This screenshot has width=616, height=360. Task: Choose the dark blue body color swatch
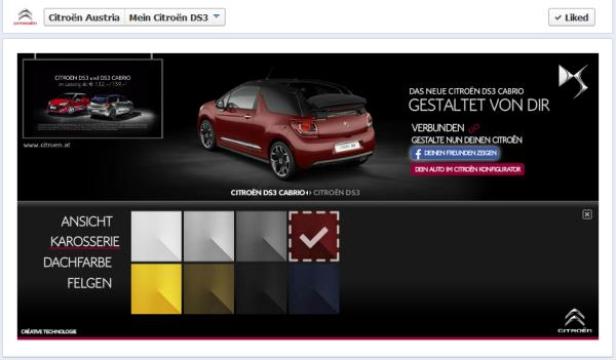click(314, 289)
